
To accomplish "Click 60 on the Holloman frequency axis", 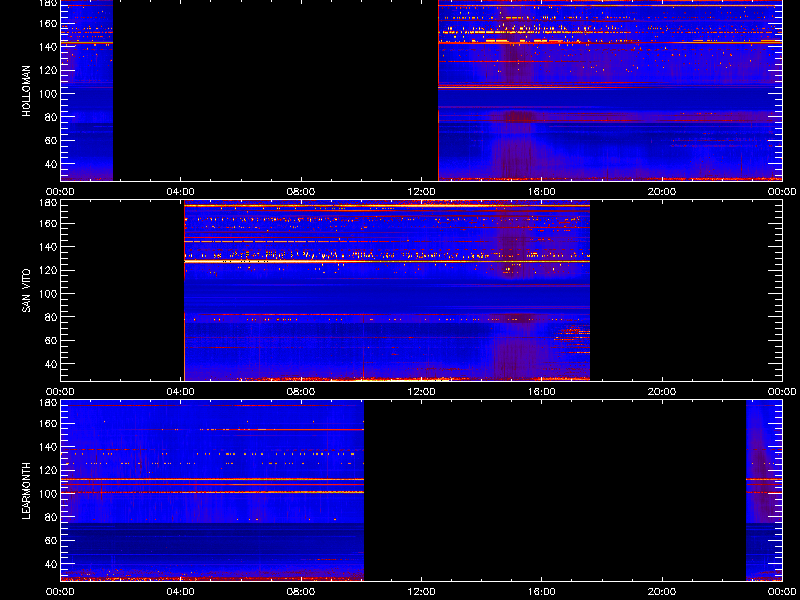I will tap(51, 140).
